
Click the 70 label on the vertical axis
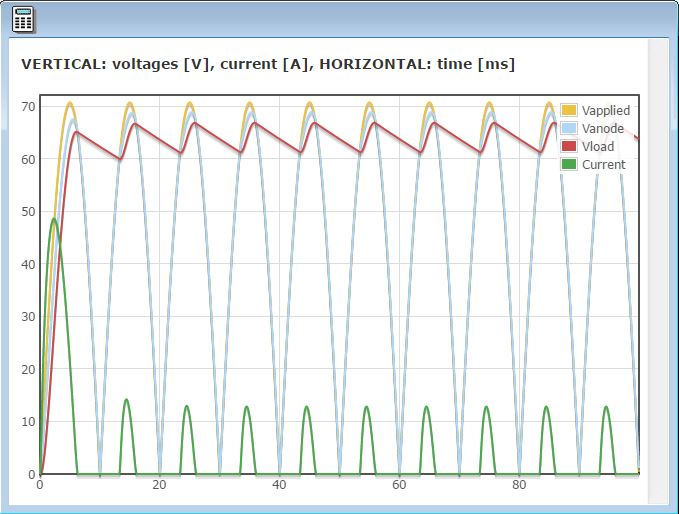pos(28,106)
